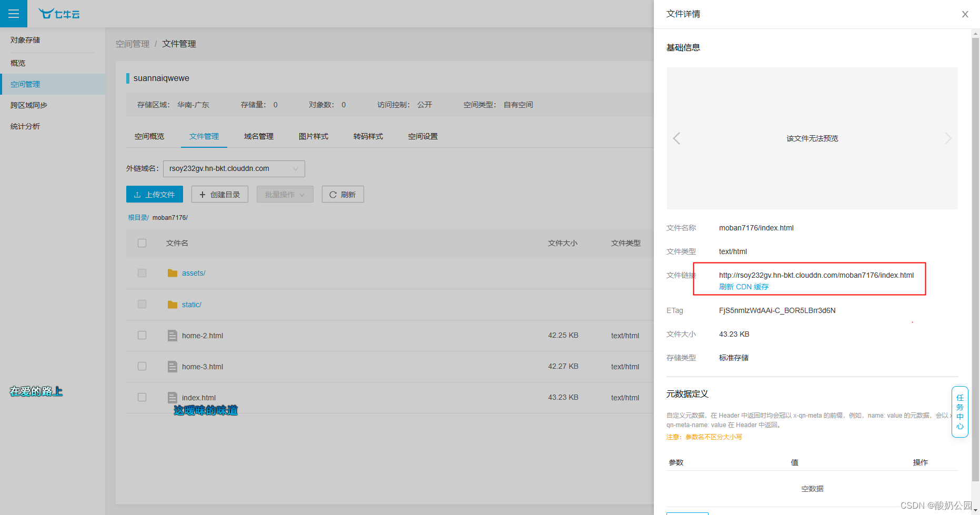Click the 43.23 KB size in details
Image resolution: width=980 pixels, height=515 pixels.
pyautogui.click(x=734, y=334)
